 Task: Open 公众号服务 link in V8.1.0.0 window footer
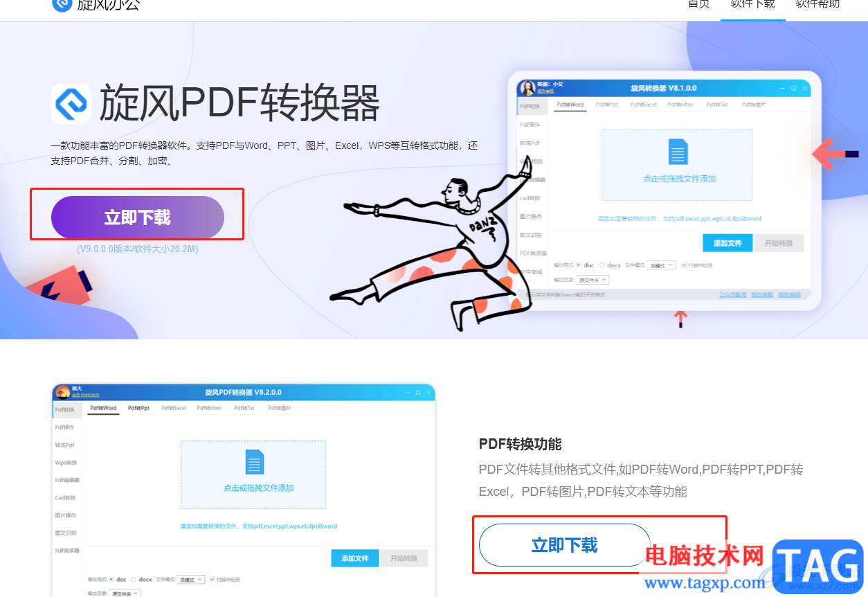coord(733,295)
